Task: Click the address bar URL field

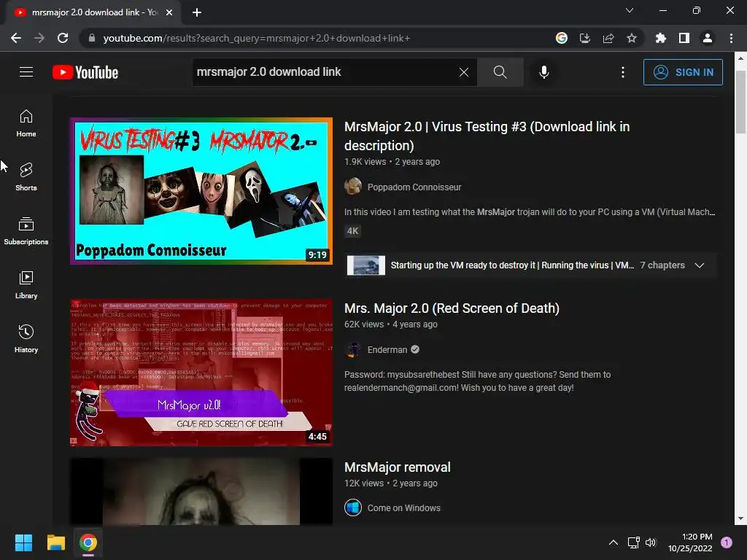Action: pos(314,38)
